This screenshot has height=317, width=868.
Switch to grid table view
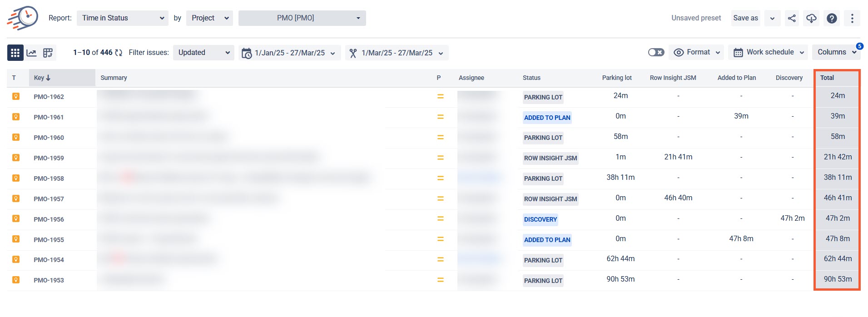pos(15,53)
